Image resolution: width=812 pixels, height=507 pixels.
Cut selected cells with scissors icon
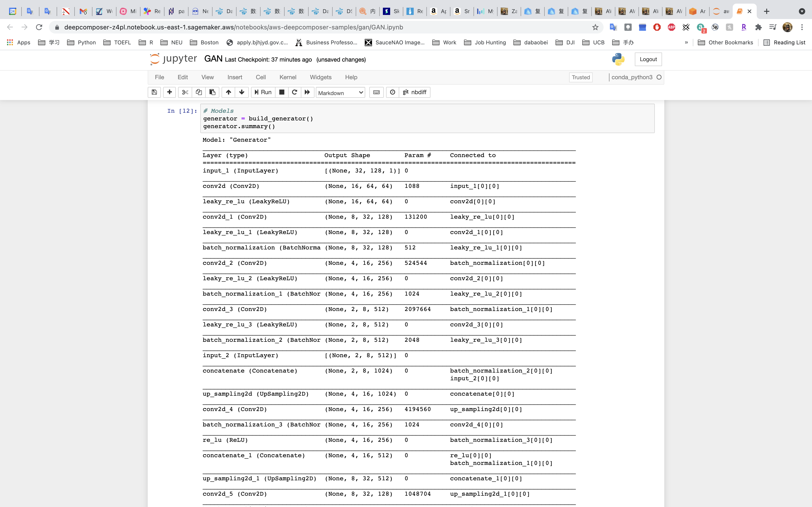coord(185,92)
